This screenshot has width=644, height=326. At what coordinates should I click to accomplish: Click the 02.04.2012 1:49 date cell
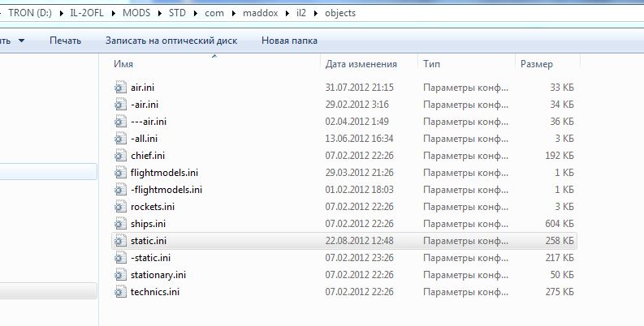[x=357, y=122]
